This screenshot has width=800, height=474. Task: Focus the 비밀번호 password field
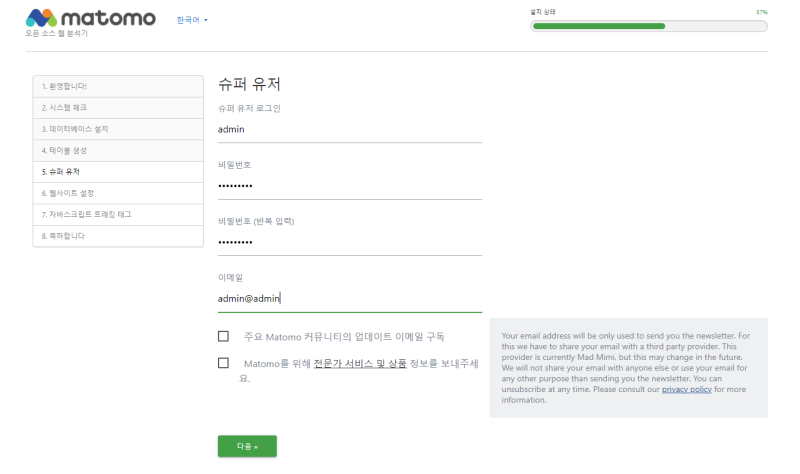click(x=349, y=186)
